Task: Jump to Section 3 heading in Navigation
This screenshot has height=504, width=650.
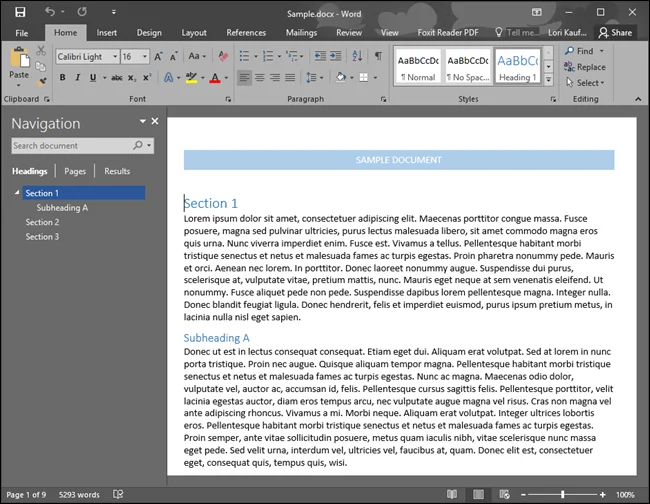Action: click(x=42, y=237)
